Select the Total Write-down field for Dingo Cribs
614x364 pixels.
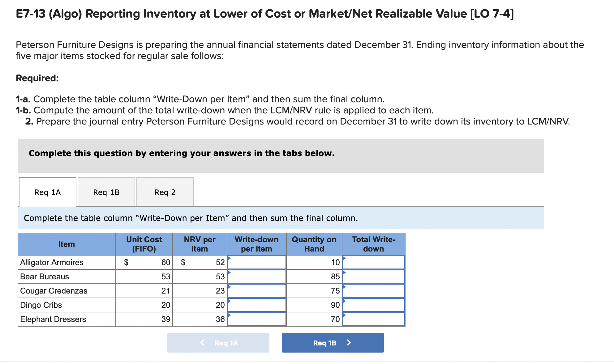[x=373, y=305]
